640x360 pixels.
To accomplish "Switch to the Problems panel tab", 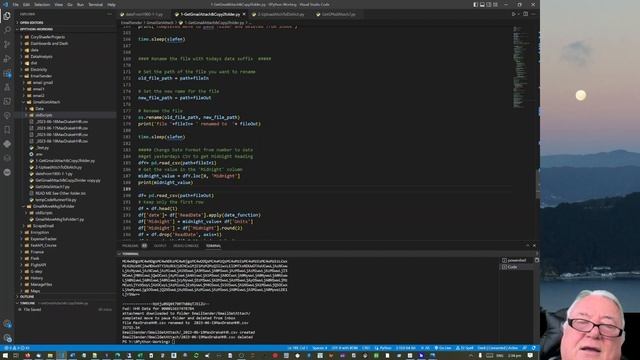I will 130,246.
